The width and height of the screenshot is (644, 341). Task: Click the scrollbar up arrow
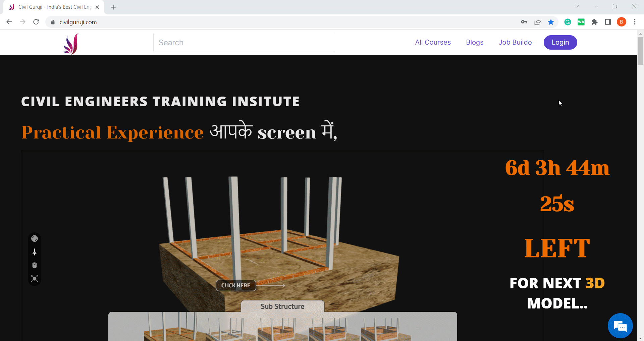pyautogui.click(x=640, y=34)
